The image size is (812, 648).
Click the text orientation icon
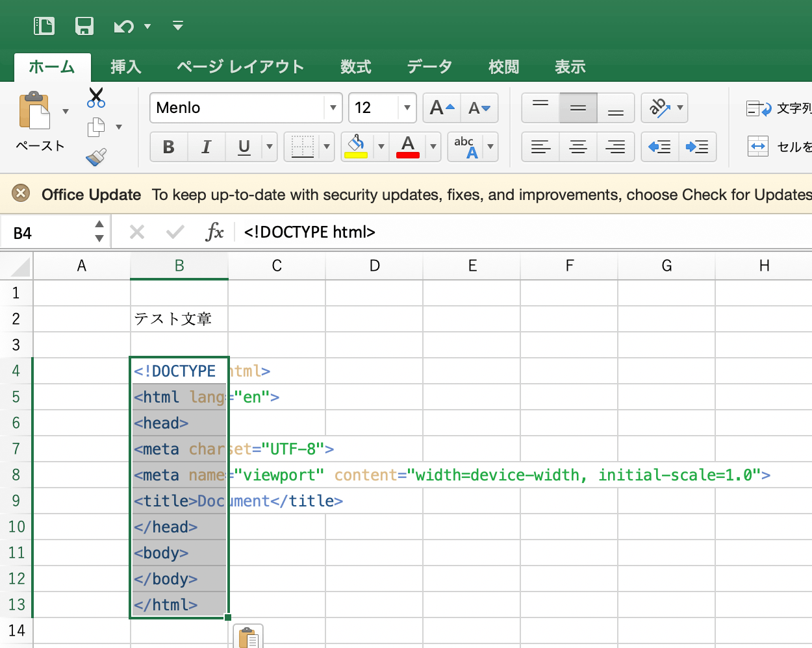(659, 108)
